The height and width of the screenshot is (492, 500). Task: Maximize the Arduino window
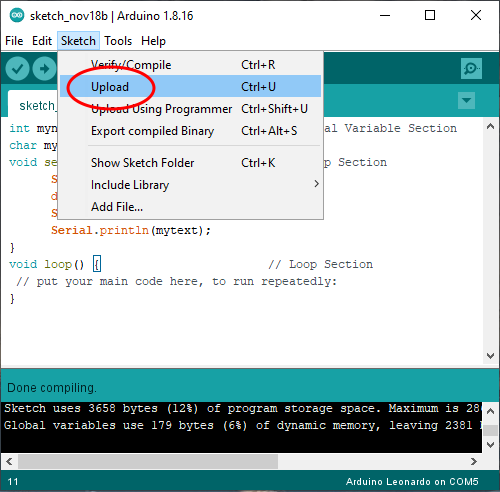pyautogui.click(x=430, y=15)
